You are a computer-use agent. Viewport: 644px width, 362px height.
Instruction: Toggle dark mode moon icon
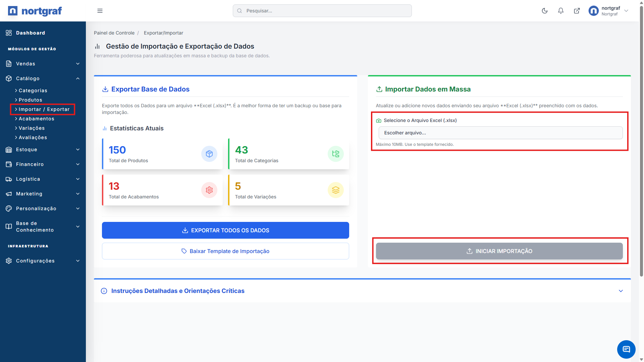pyautogui.click(x=545, y=11)
